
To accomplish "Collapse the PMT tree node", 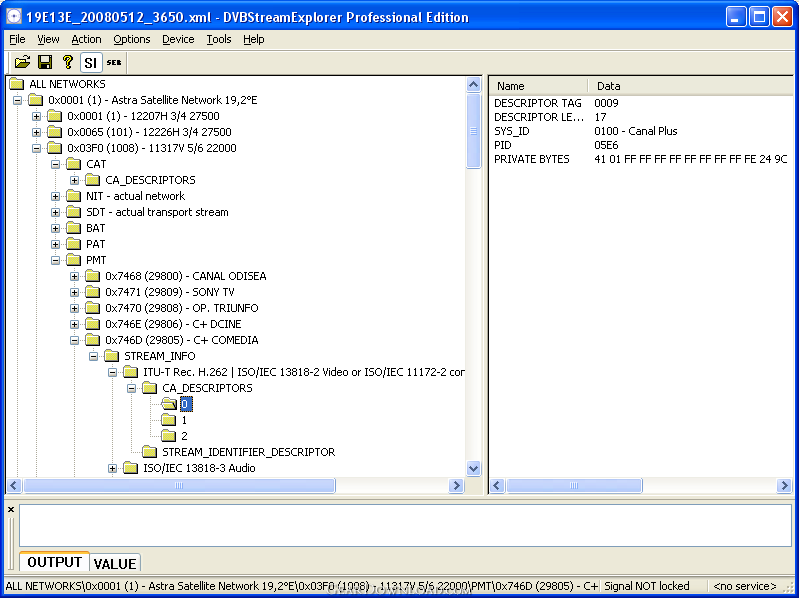I will coord(56,260).
